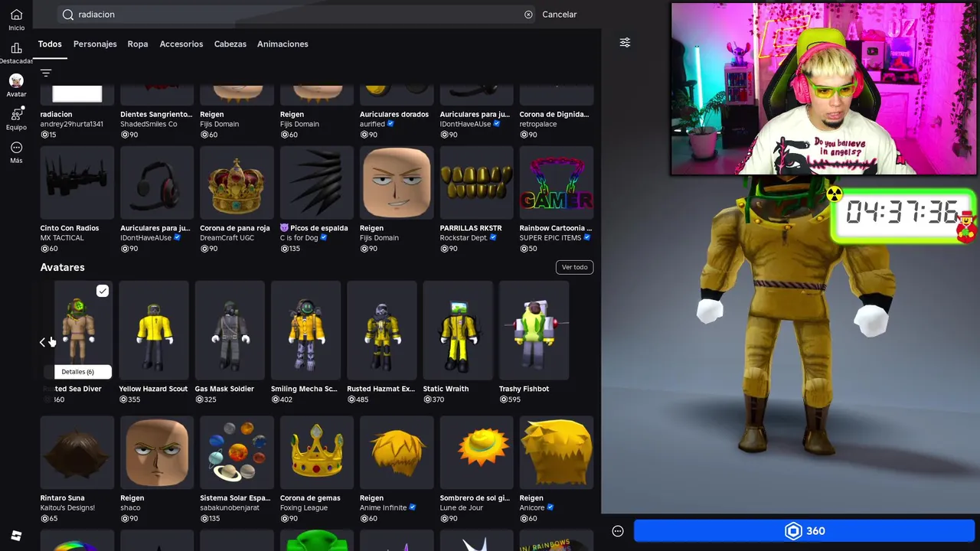
Task: Select the Rainbow Cartoonia GAMER item
Action: point(557,182)
